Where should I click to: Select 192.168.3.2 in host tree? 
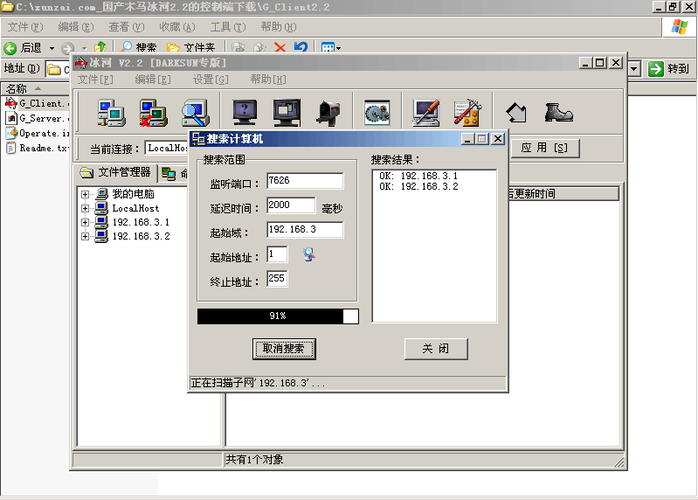[141, 236]
